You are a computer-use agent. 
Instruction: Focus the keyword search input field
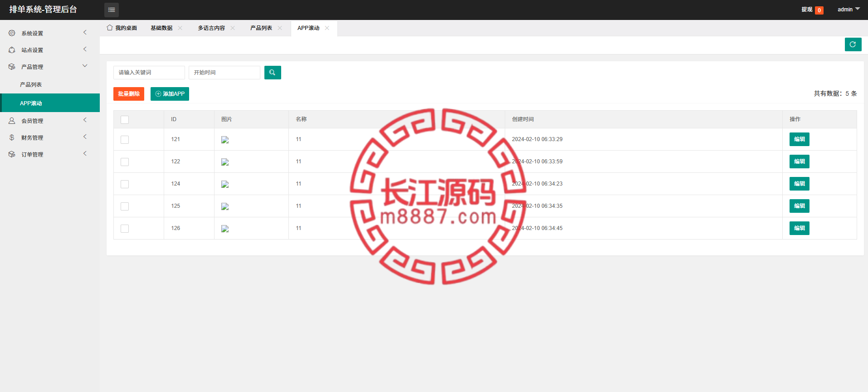pyautogui.click(x=149, y=73)
